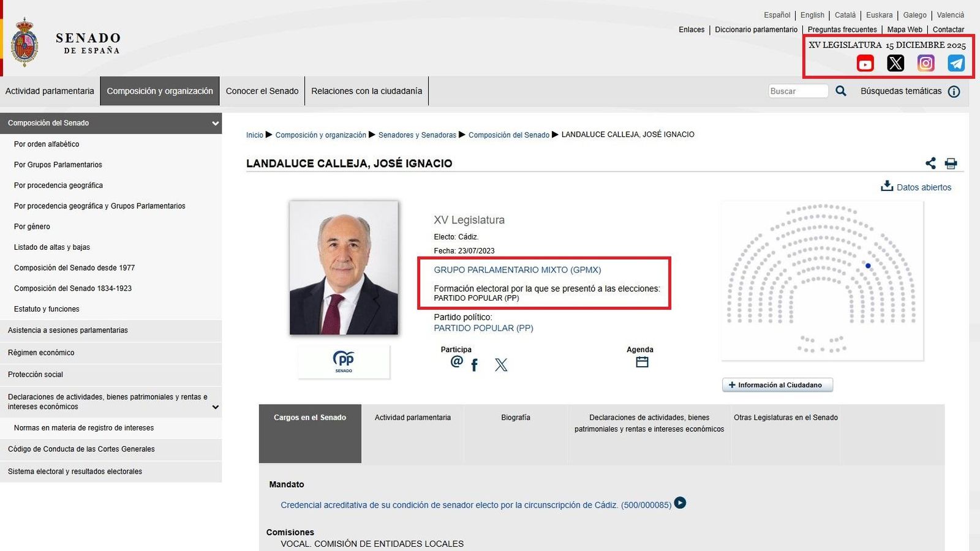The image size is (980, 551).
Task: Open the Agenda calendar icon
Action: click(641, 361)
